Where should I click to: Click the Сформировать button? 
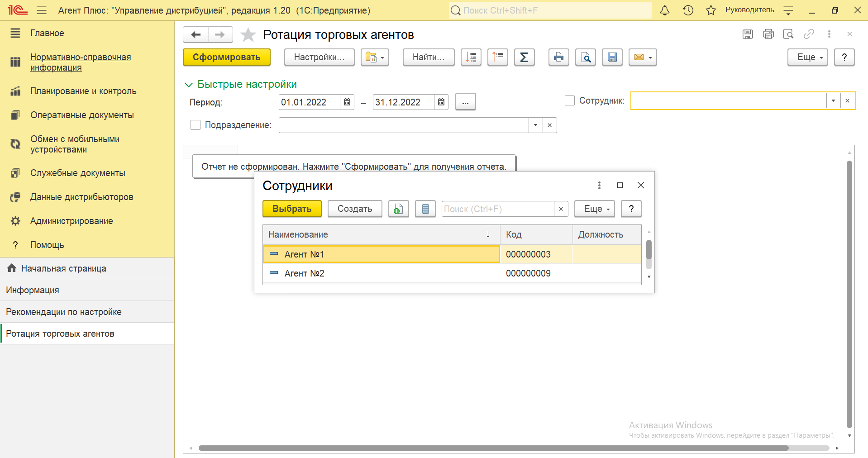(227, 57)
